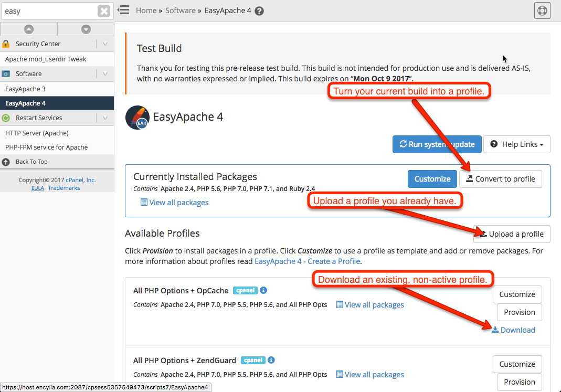This screenshot has height=392, width=561.
Task: Click the Security Center lock icon
Action: point(6,44)
